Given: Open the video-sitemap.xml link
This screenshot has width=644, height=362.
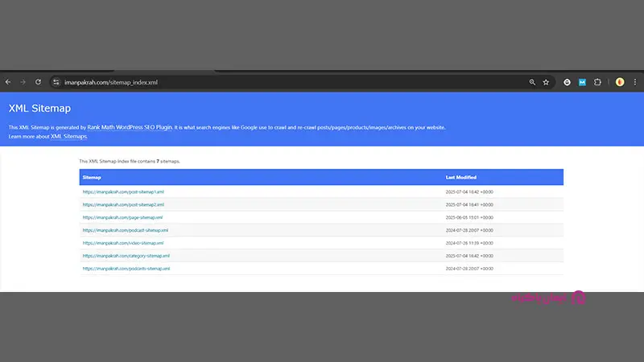Looking at the screenshot, I should pyautogui.click(x=122, y=243).
